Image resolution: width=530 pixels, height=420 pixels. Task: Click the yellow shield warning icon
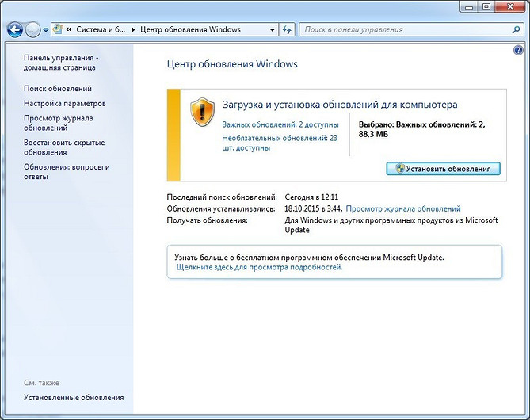[201, 113]
